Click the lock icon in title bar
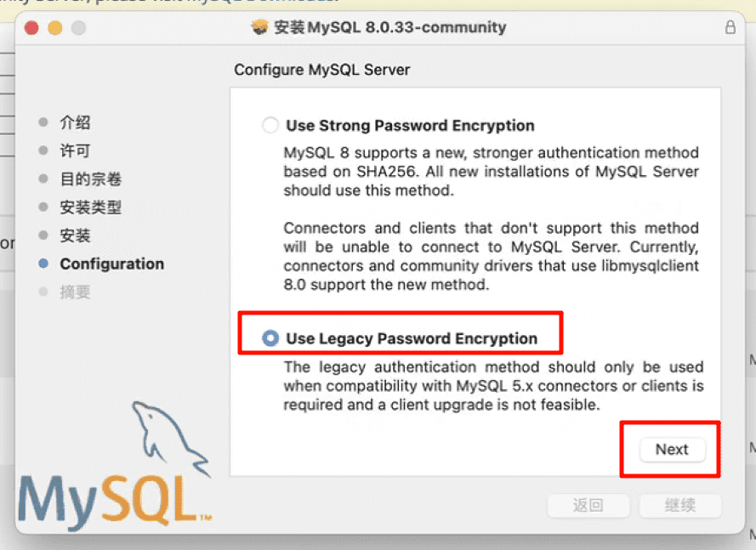The image size is (756, 550). click(730, 27)
